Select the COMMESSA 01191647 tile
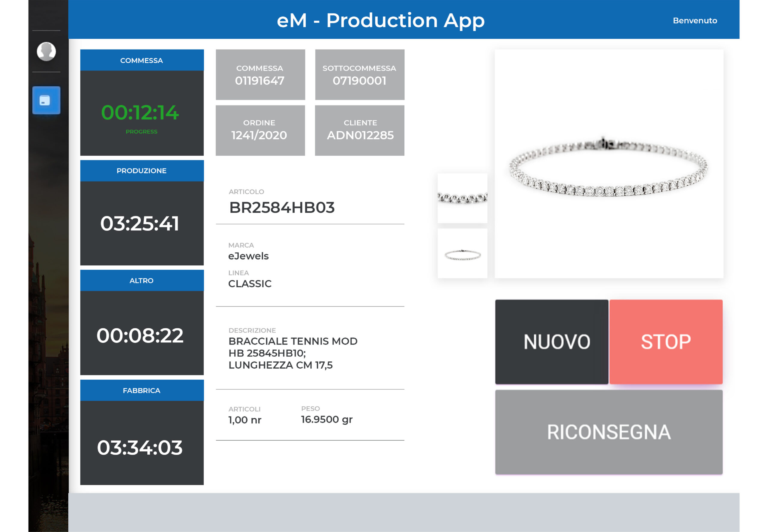The image size is (768, 532). 260,75
